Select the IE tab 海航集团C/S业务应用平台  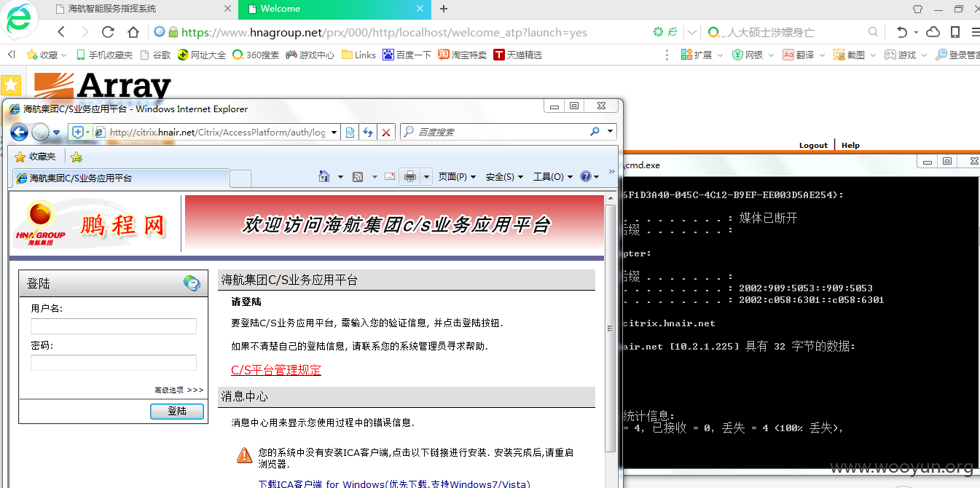120,178
